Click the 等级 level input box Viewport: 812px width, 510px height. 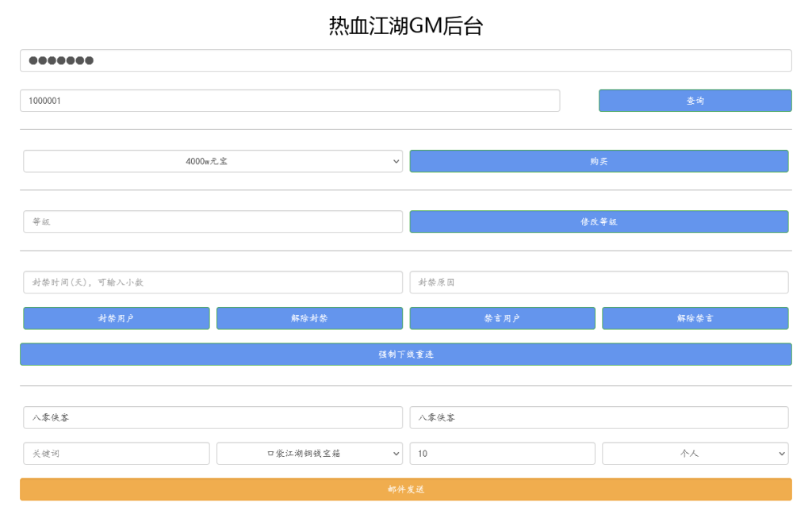(213, 221)
